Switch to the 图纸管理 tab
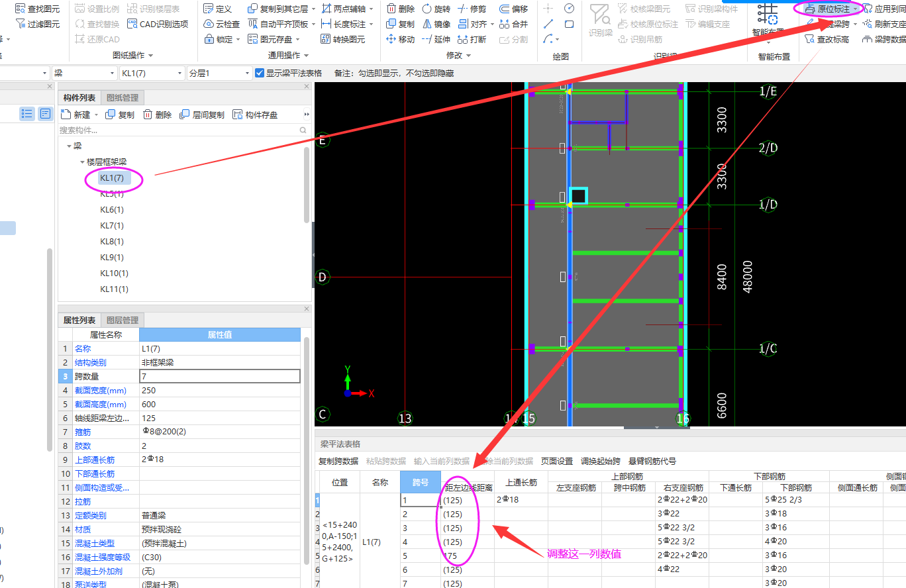This screenshot has height=588, width=906. click(123, 98)
